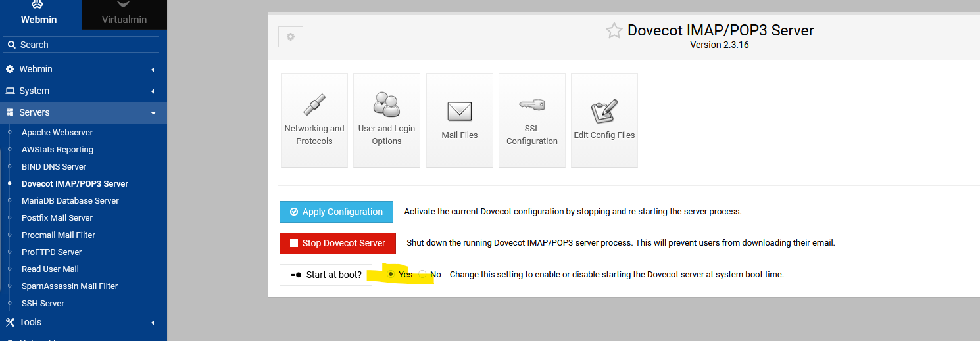Viewport: 980px width, 341px height.
Task: Switch to the Webmin tab
Action: tap(39, 14)
